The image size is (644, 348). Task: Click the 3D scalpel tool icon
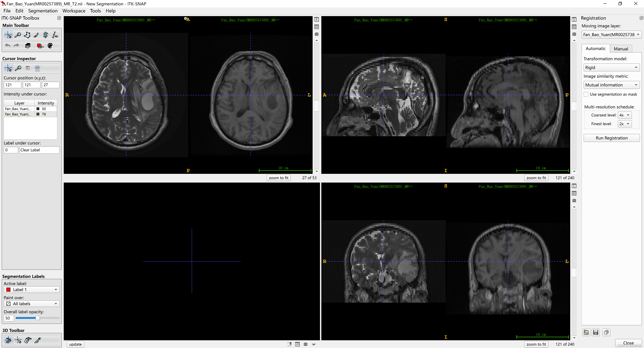coord(38,340)
